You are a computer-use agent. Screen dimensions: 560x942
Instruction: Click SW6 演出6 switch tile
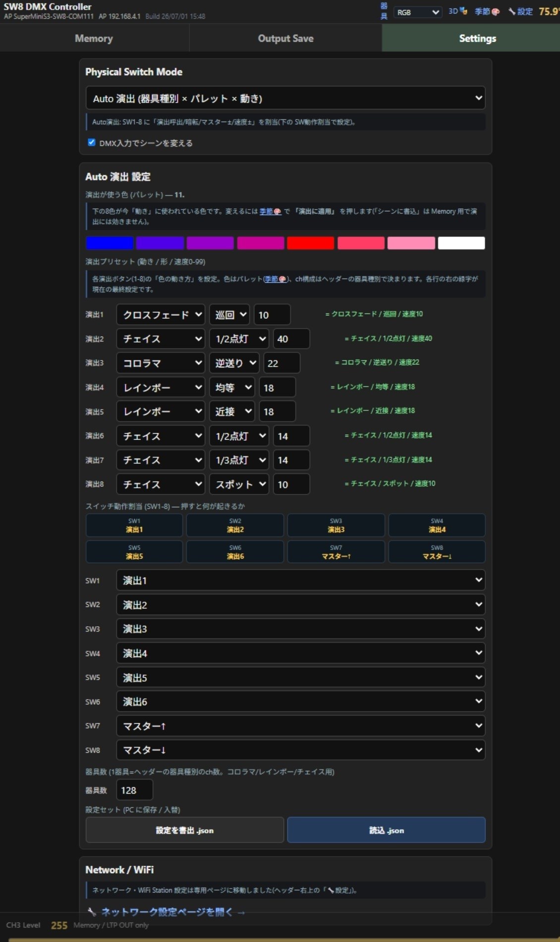(x=235, y=552)
